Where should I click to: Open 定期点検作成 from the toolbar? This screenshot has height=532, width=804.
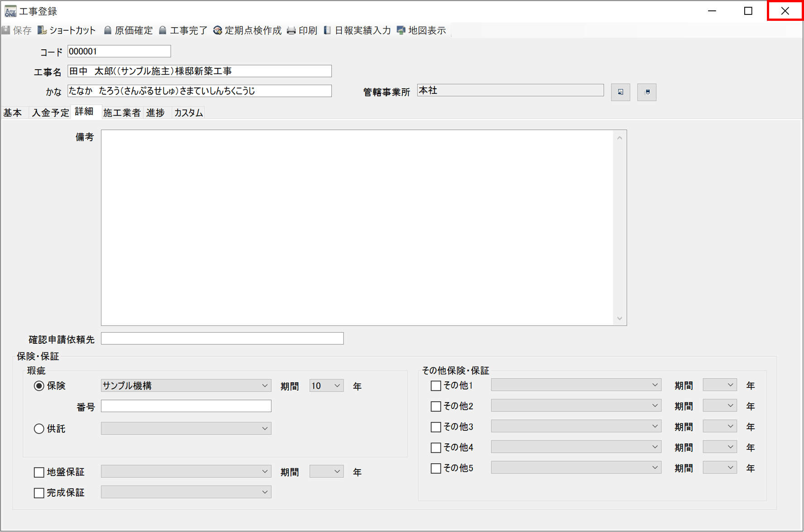pyautogui.click(x=218, y=30)
